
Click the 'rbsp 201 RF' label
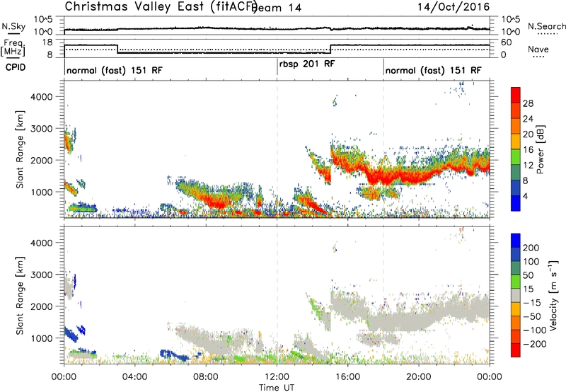tap(307, 64)
